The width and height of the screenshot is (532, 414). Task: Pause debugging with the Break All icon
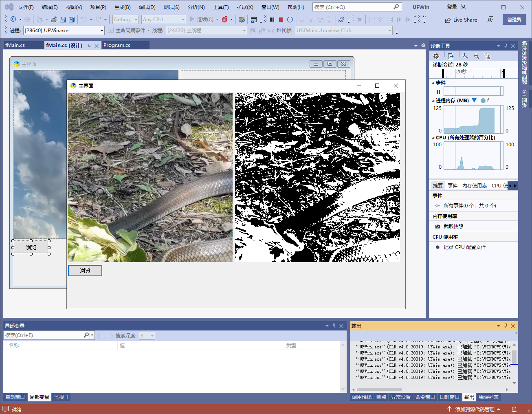272,20
